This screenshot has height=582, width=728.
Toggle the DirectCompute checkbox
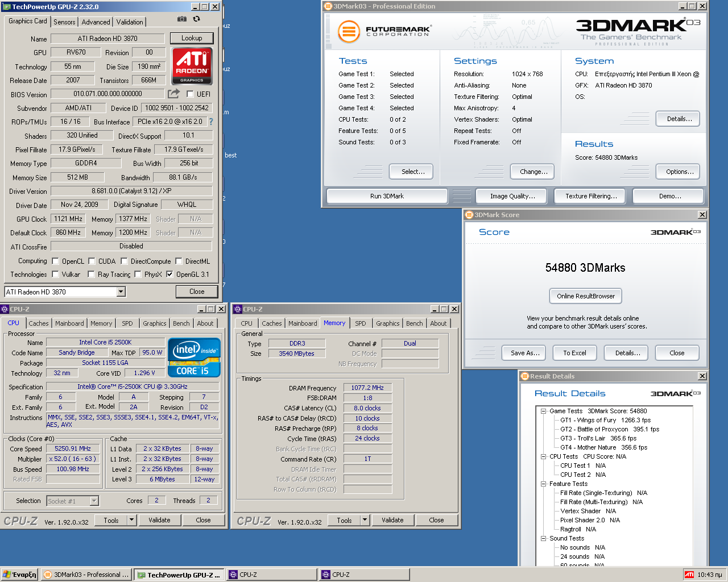(124, 261)
